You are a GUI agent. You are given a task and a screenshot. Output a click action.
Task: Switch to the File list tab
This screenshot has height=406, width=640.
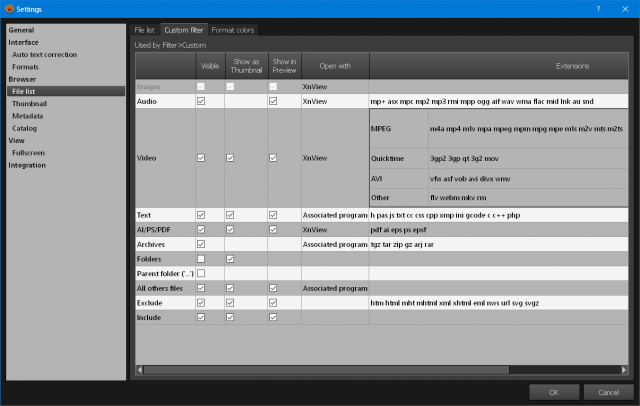click(144, 30)
